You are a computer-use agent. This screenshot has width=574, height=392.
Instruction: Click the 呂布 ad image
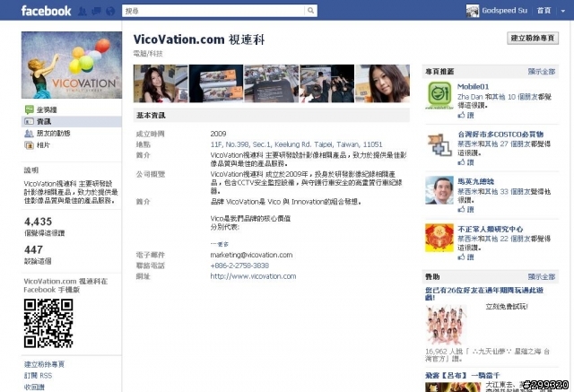[453, 387]
